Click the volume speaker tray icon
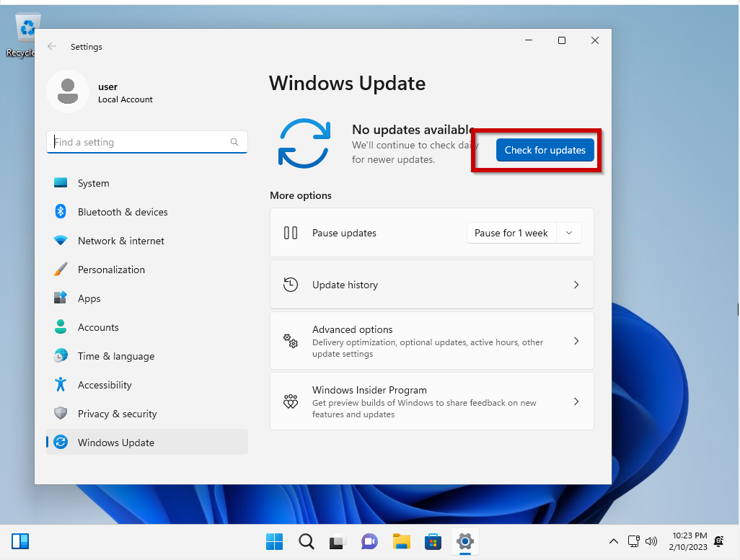 click(651, 541)
